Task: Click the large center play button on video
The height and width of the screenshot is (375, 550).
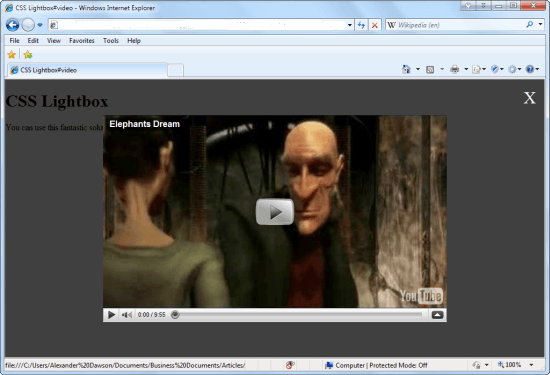Action: (275, 212)
